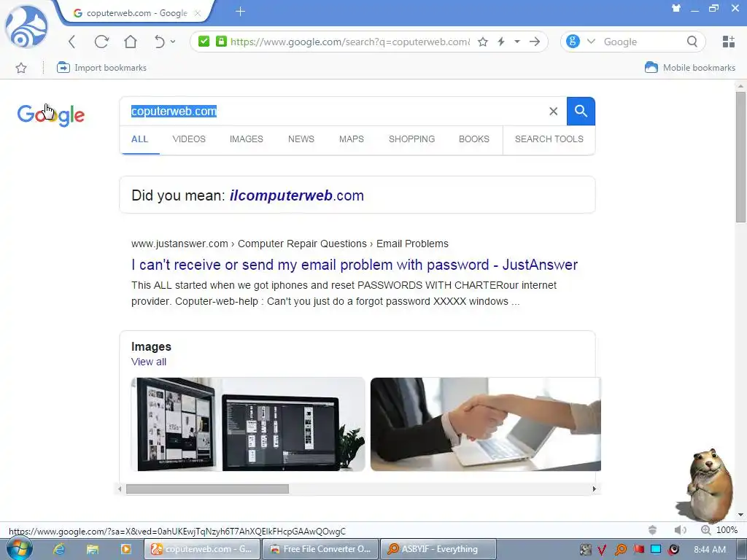
Task: Select the coputerweb.com - Google tab
Action: [x=136, y=13]
